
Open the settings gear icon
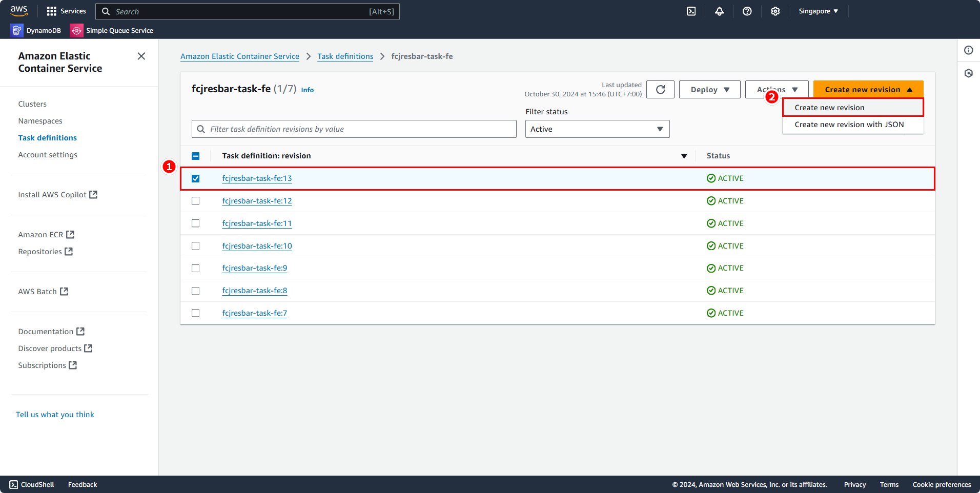(x=775, y=11)
